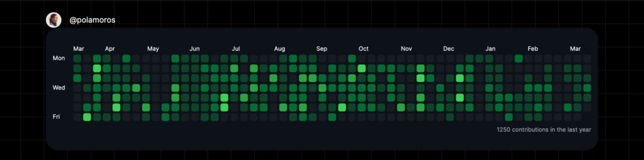
Task: Click the Jun month label
Action: coord(194,49)
